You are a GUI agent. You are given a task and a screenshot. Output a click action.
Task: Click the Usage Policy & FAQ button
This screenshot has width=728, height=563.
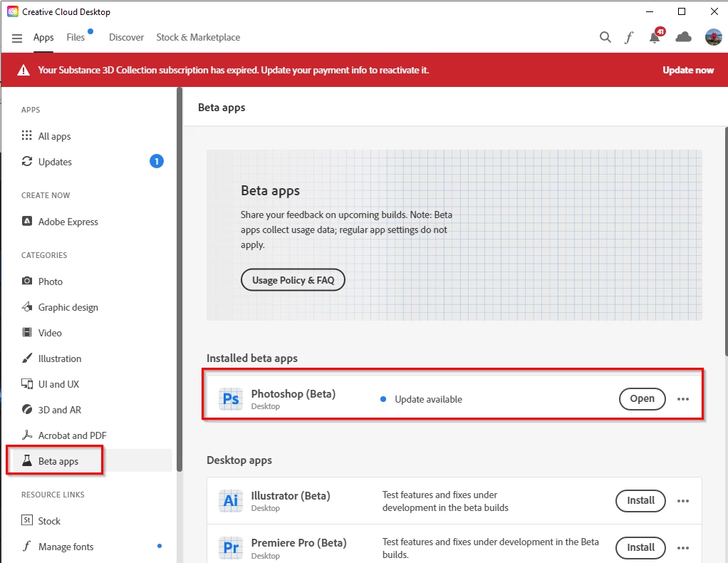(x=293, y=280)
